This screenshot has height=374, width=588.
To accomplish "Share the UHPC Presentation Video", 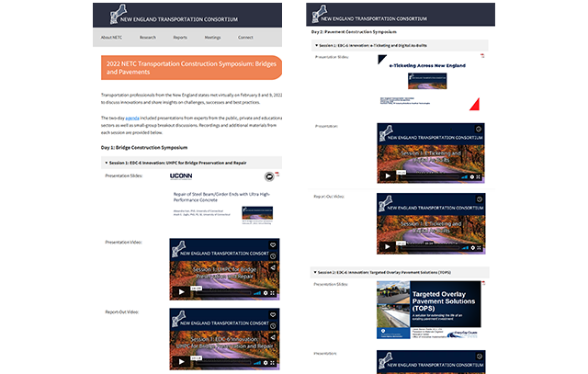I will coord(273,267).
